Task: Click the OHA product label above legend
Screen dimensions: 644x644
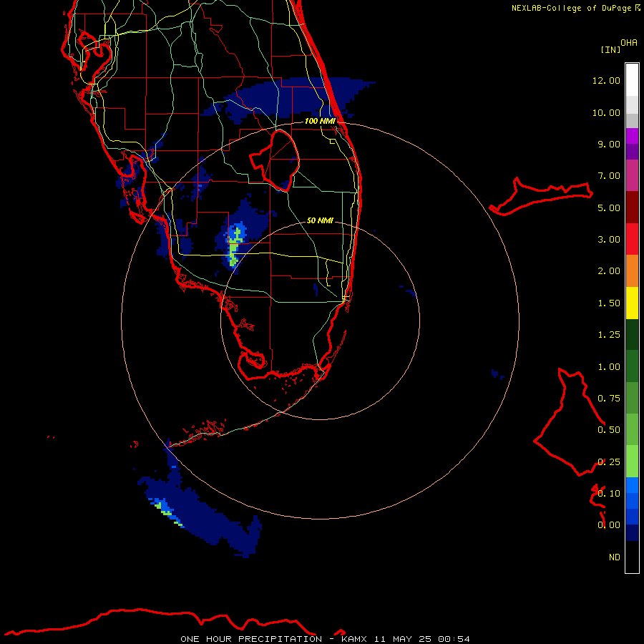Action: [629, 42]
